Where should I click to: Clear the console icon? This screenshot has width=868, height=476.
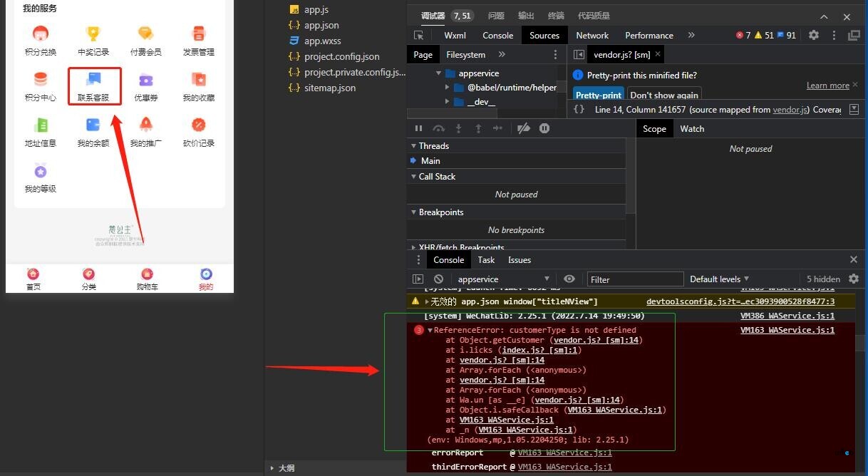pyautogui.click(x=439, y=279)
